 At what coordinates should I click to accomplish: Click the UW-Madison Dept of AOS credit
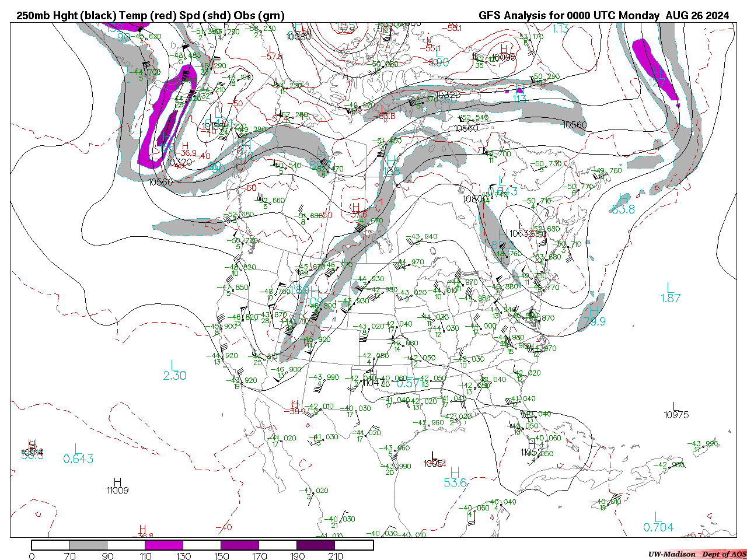(x=697, y=554)
